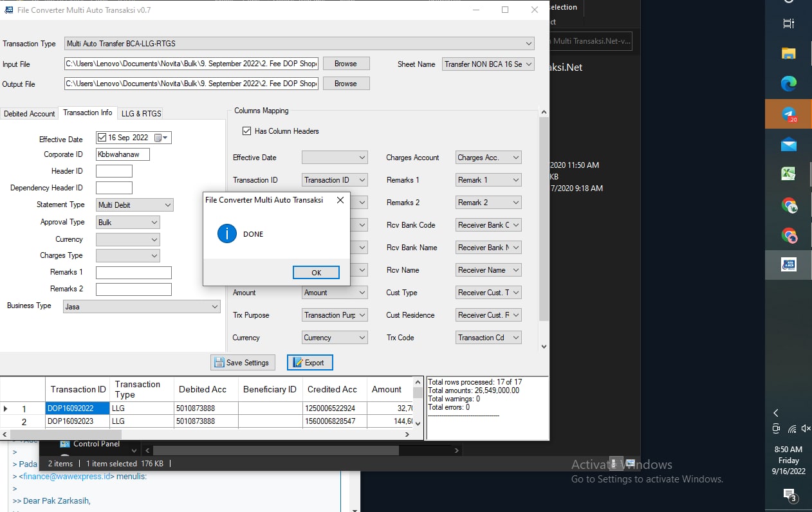
Task: Select cell DOP16092023 in the grid
Action: pyautogui.click(x=78, y=421)
